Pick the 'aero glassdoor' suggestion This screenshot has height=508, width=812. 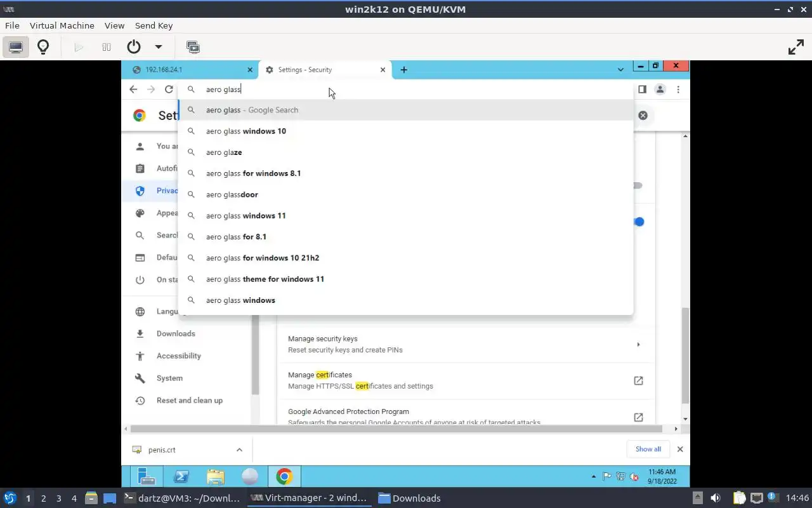coord(406,194)
